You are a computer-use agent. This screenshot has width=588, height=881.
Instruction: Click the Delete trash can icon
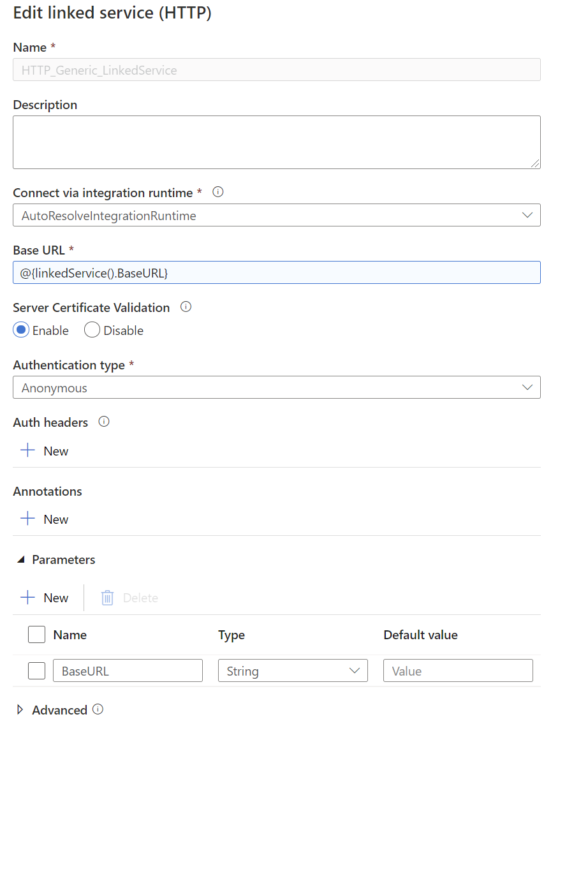pos(107,598)
